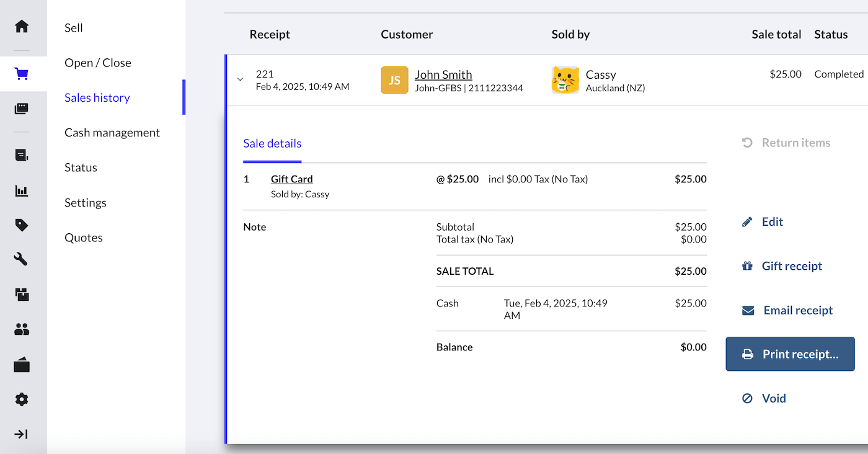Open the Customers people icon
Screen dimensions: 868x454
click(x=22, y=329)
